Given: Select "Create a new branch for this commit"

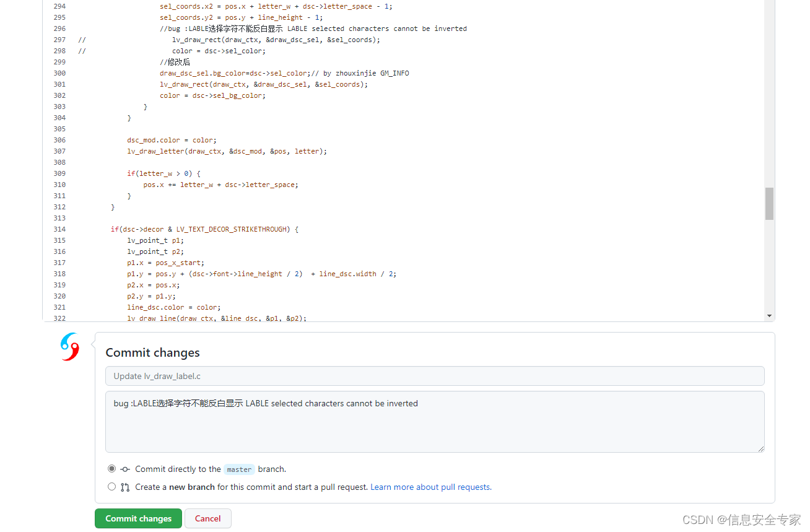Looking at the screenshot, I should point(111,486).
